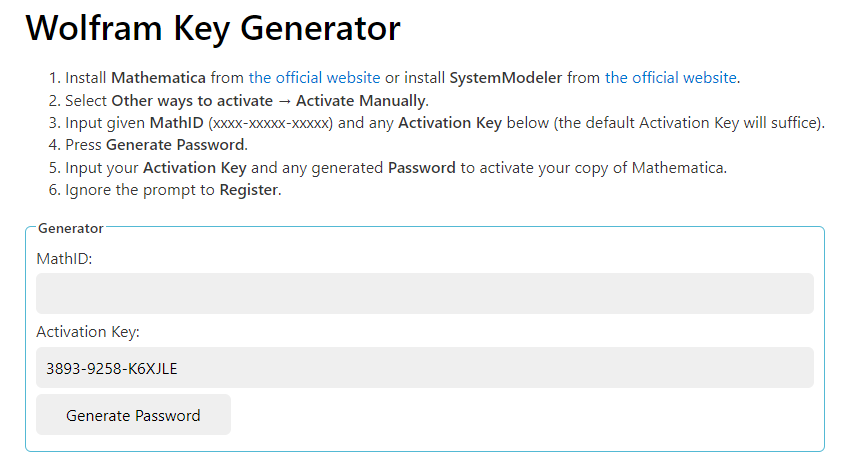Click bold "Password" in step 5

[421, 168]
